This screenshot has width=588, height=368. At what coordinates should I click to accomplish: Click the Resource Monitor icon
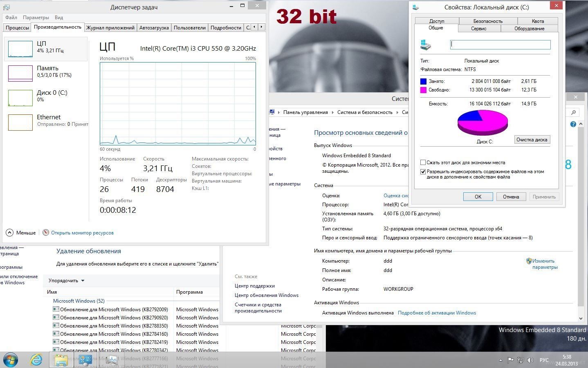[46, 233]
